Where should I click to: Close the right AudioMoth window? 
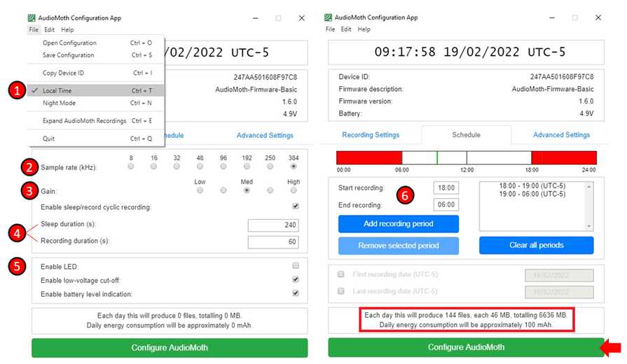pos(598,17)
